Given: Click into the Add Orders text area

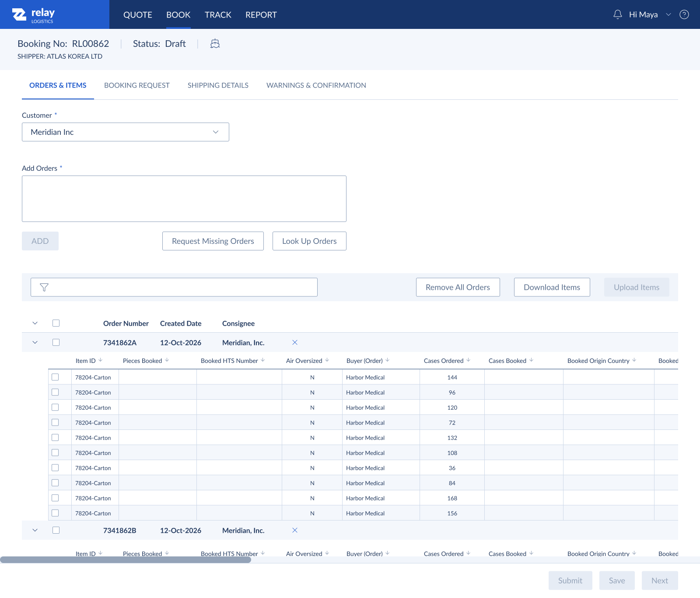Looking at the screenshot, I should 184,199.
